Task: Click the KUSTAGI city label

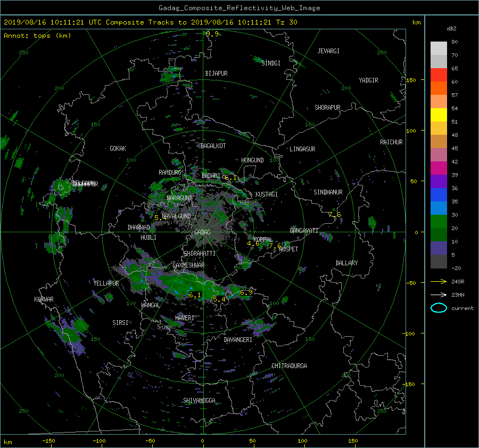Action: tap(267, 194)
